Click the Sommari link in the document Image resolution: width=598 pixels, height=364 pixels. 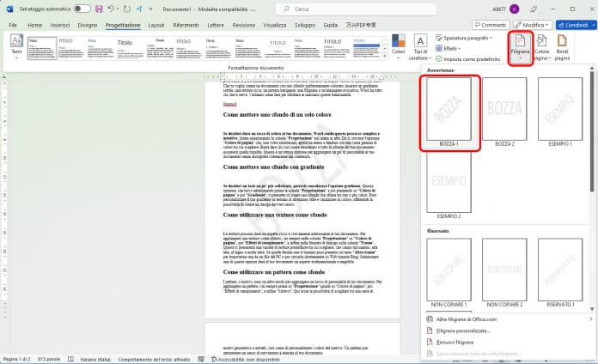coord(229,104)
